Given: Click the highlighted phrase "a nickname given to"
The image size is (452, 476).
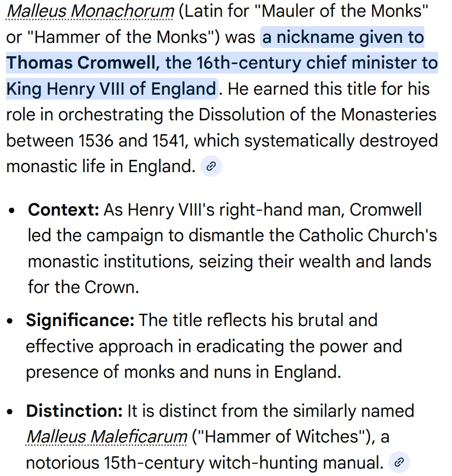Looking at the screenshot, I should point(343,37).
